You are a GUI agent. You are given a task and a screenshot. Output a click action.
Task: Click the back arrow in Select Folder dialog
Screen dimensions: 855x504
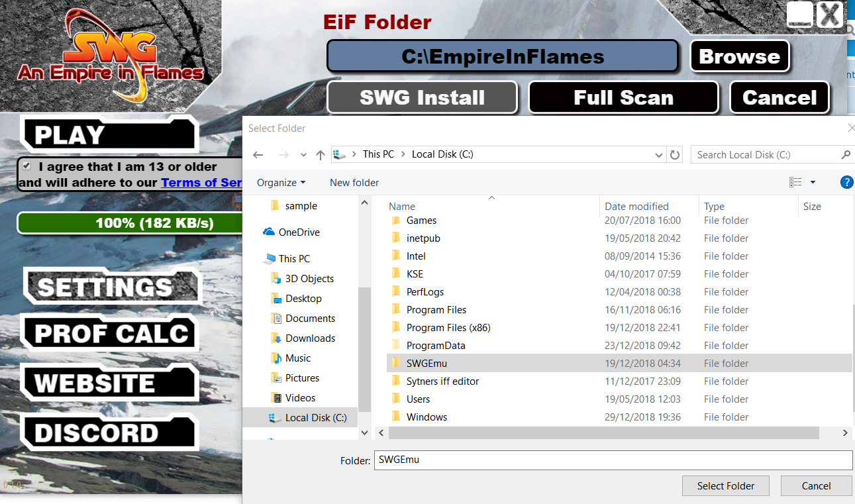[x=258, y=155]
